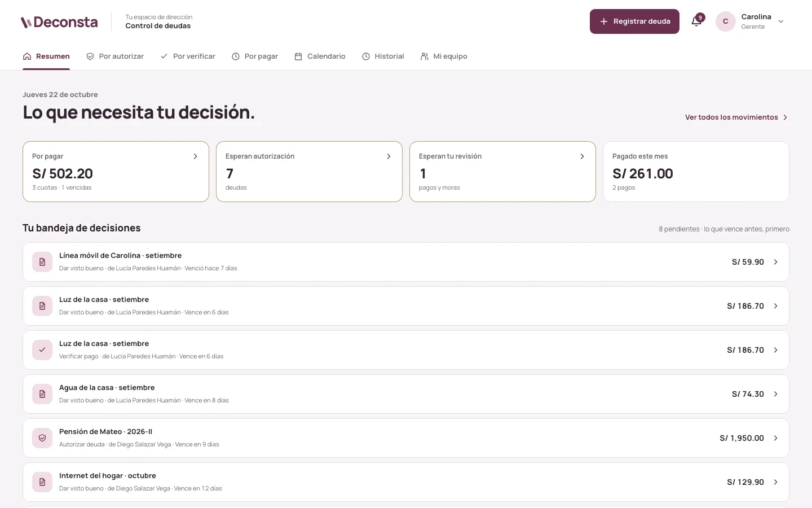
Task: Click the Registrar deuda button
Action: [634, 21]
